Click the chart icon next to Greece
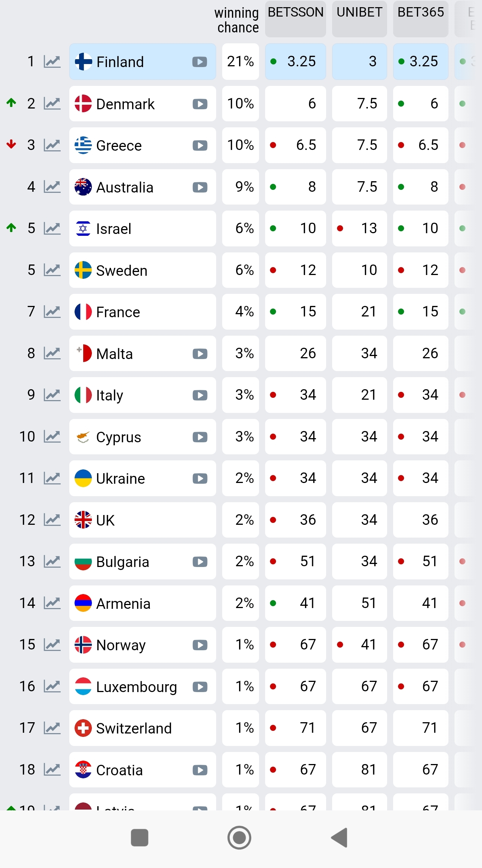The width and height of the screenshot is (482, 868). 52,145
